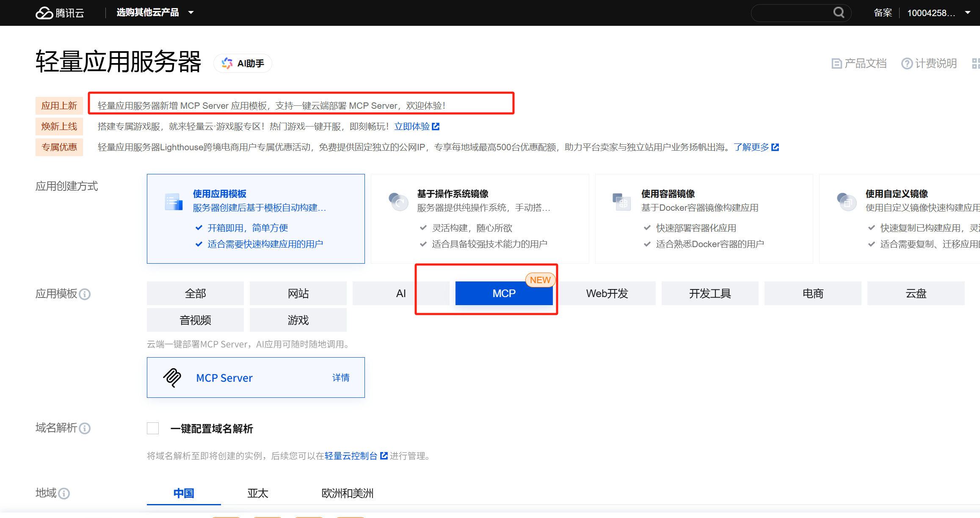
Task: Click the 轻量应用服务器 page title
Action: tap(119, 62)
